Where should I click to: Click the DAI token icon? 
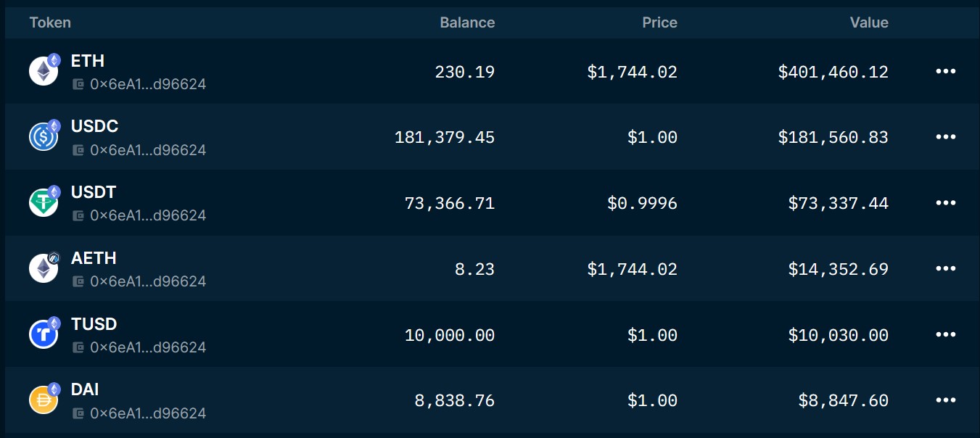43,400
